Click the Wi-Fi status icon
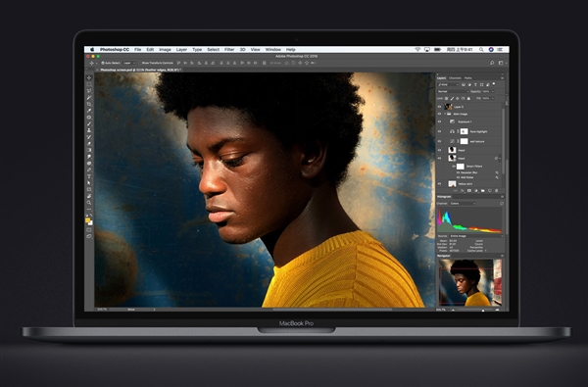The height and width of the screenshot is (387, 588). pyautogui.click(x=417, y=50)
